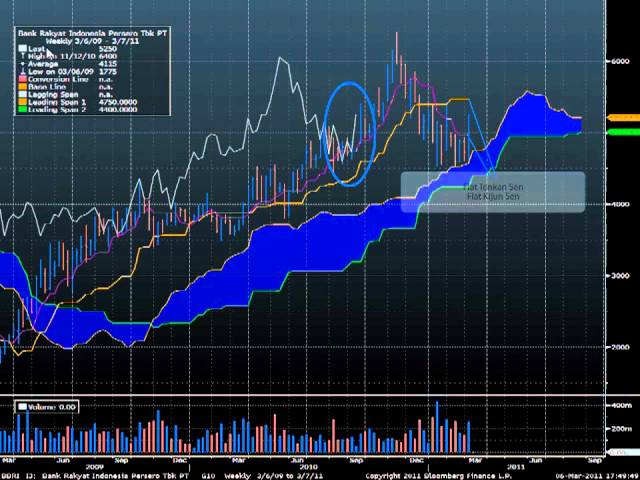Click the Last price color swatch in legend
The height and width of the screenshot is (480, 640).
[x=22, y=49]
